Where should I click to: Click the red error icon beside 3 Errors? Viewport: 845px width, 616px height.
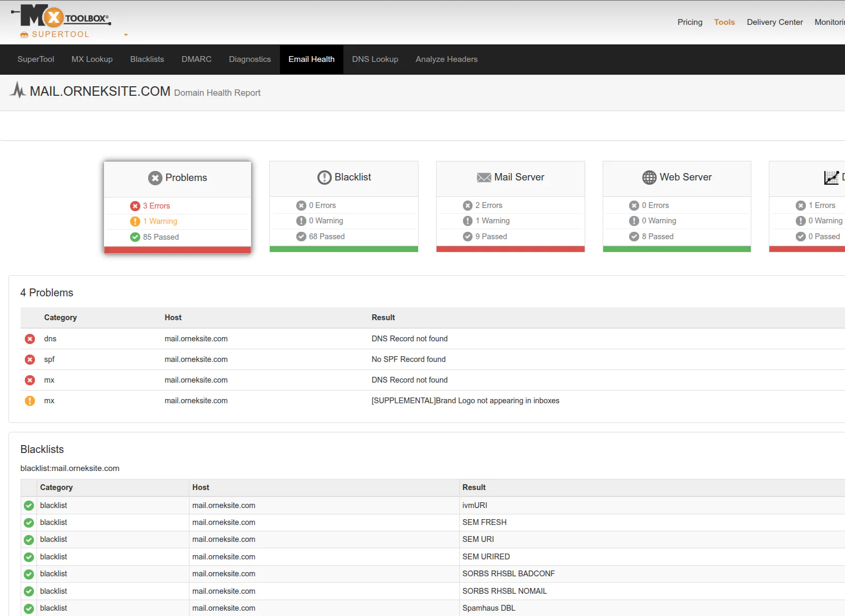[x=135, y=206]
